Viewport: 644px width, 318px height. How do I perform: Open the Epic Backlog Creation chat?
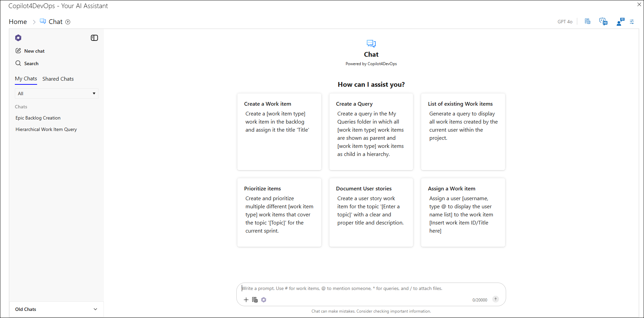point(38,118)
